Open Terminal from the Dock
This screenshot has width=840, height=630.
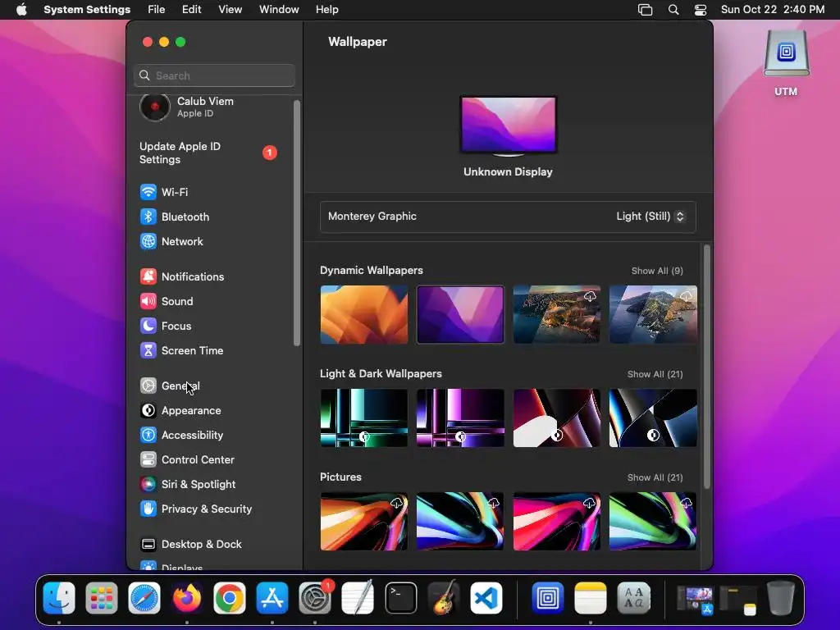click(400, 598)
